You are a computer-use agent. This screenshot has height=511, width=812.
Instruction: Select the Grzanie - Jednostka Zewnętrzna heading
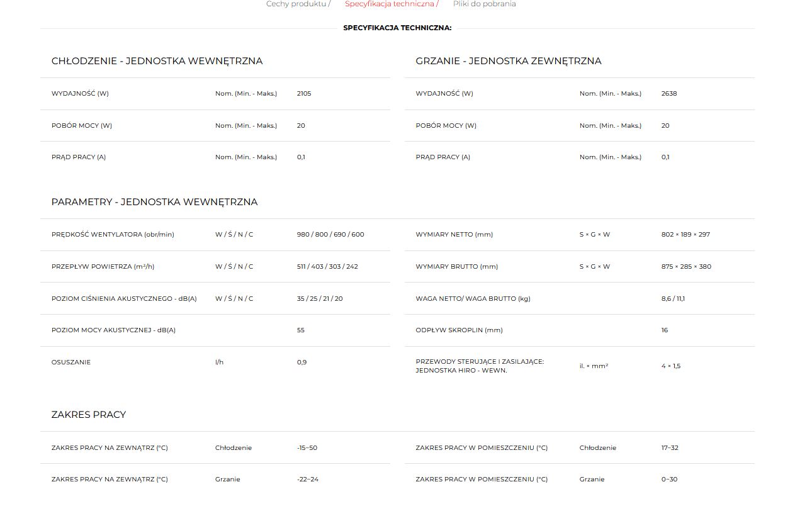[508, 61]
